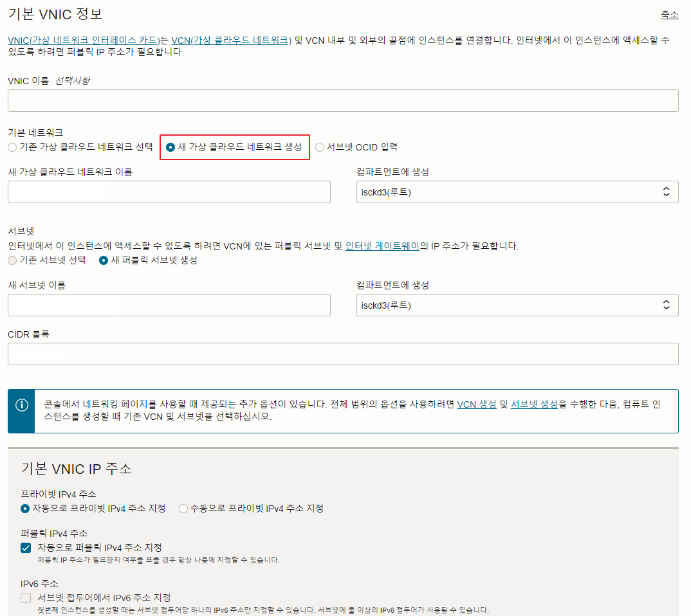
Task: Click the info icon in the blue banner
Action: 22,404
